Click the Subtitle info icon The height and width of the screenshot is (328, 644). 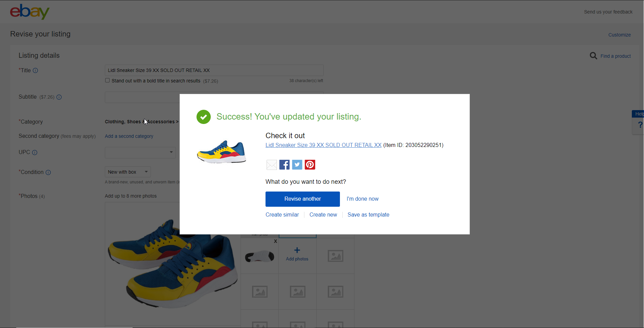(x=59, y=97)
